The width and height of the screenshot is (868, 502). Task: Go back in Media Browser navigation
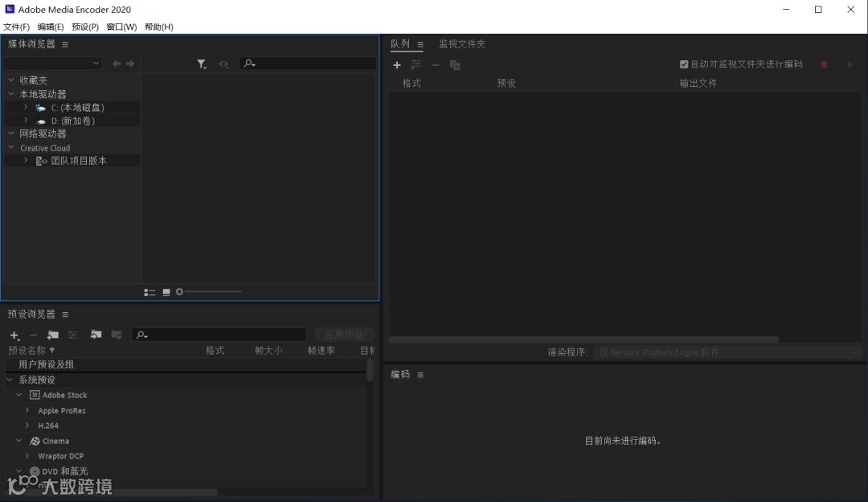click(117, 64)
